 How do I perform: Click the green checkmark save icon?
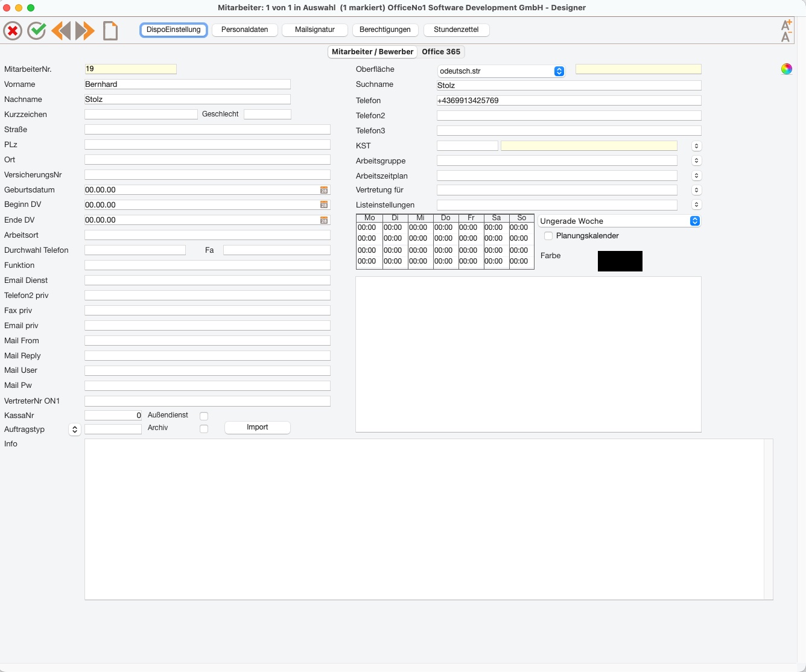(x=37, y=30)
